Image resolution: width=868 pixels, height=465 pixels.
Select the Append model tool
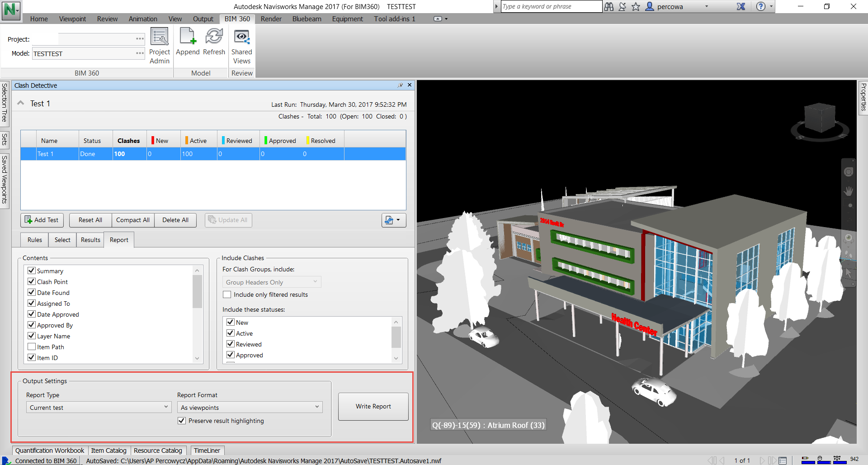(188, 43)
